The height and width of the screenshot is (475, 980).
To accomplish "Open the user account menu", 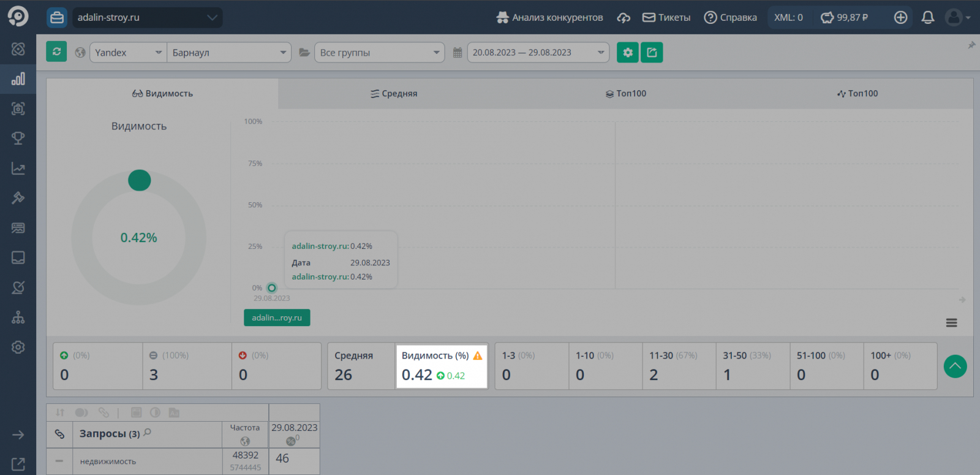I will coord(957,17).
